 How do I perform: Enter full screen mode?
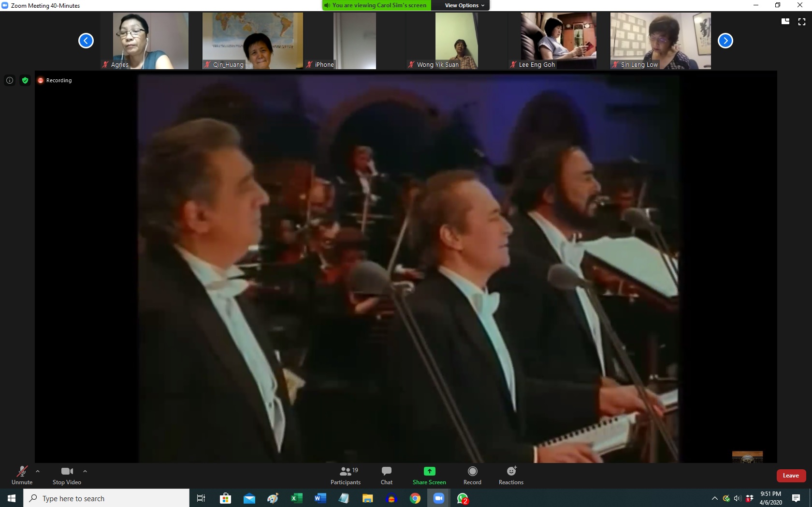point(802,22)
